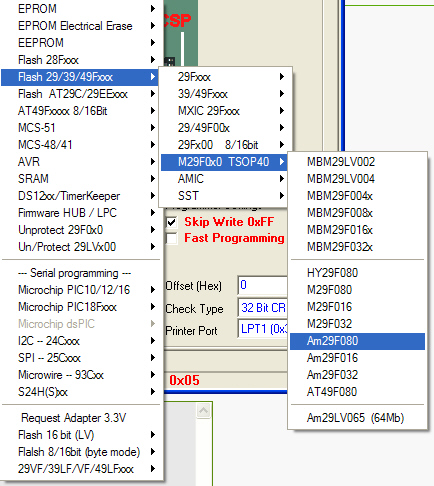
Task: Open the AVR device submenu
Action: (x=81, y=162)
